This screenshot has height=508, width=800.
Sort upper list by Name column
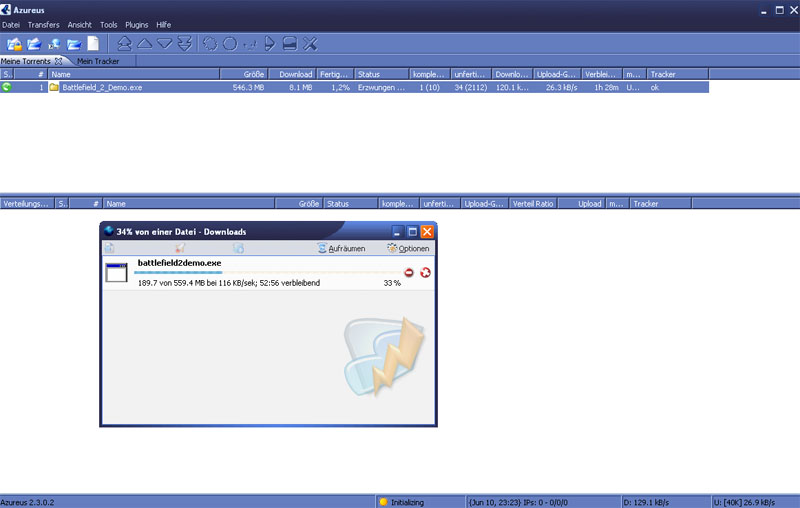click(x=134, y=74)
